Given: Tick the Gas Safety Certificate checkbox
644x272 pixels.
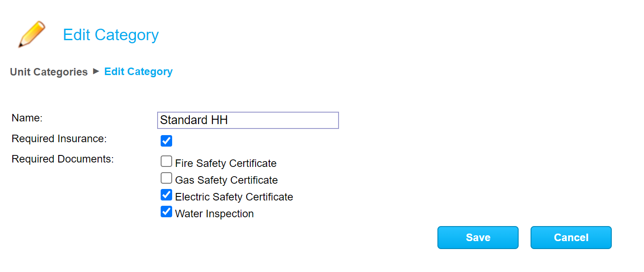Looking at the screenshot, I should coord(166,178).
